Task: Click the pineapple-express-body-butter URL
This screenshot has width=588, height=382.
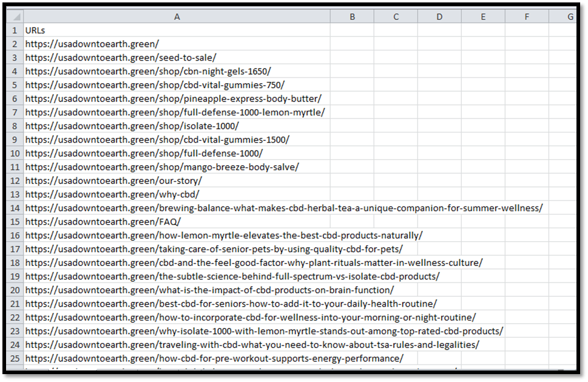Action: point(173,98)
